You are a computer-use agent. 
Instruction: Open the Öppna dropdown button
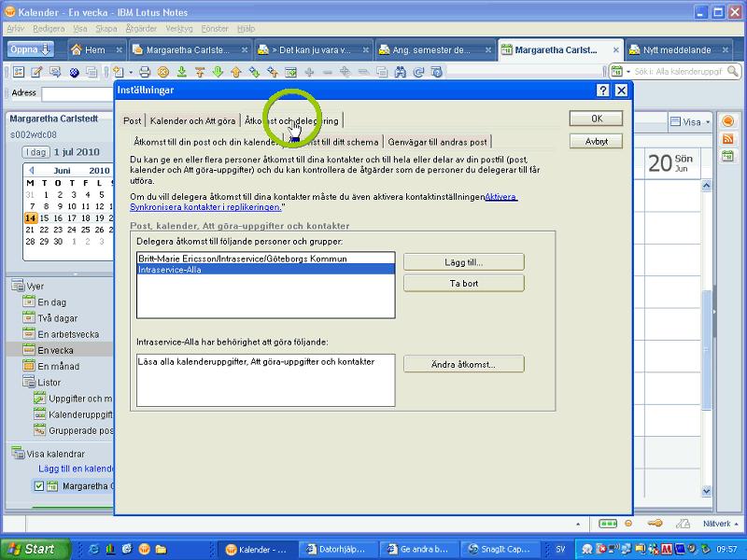(31, 49)
